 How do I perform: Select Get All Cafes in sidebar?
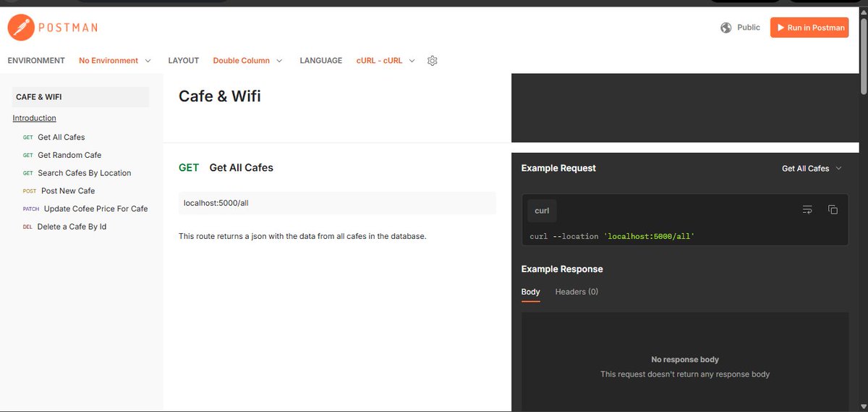(61, 137)
